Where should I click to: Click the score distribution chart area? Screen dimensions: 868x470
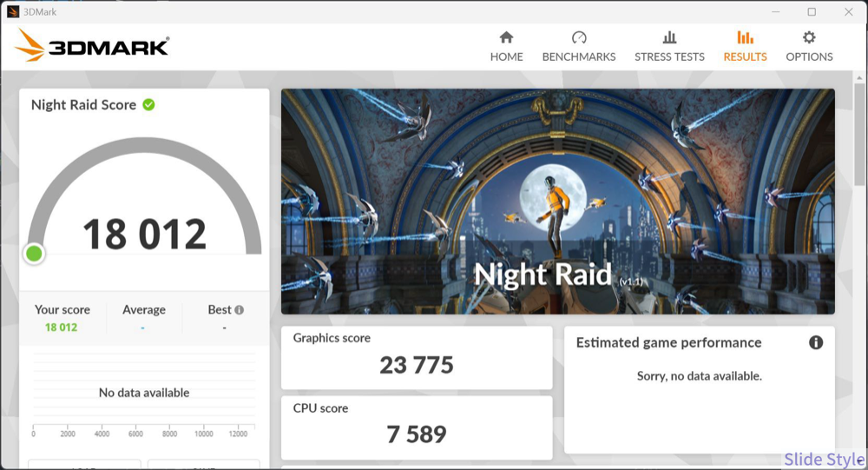click(x=143, y=393)
